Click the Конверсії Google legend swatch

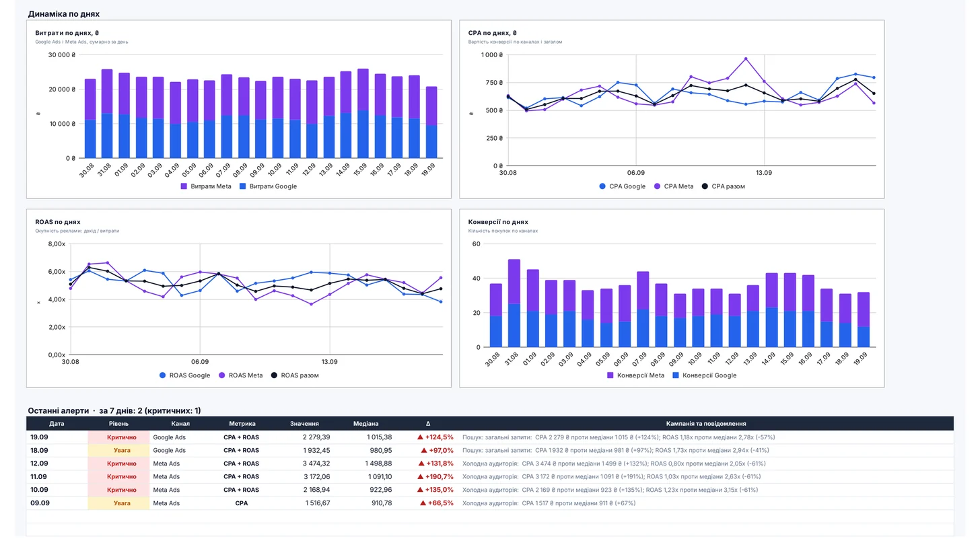pos(676,375)
